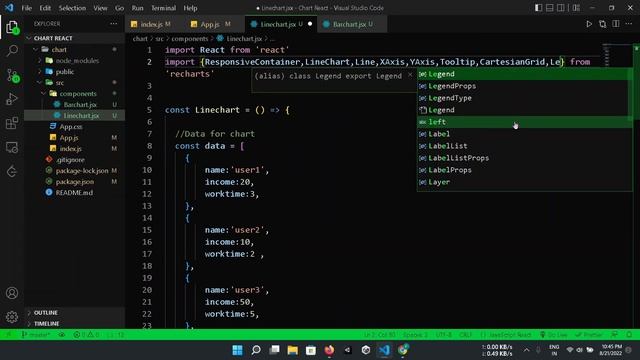Image resolution: width=640 pixels, height=360 pixels.
Task: Click JavaScript React language mode
Action: coord(509,335)
